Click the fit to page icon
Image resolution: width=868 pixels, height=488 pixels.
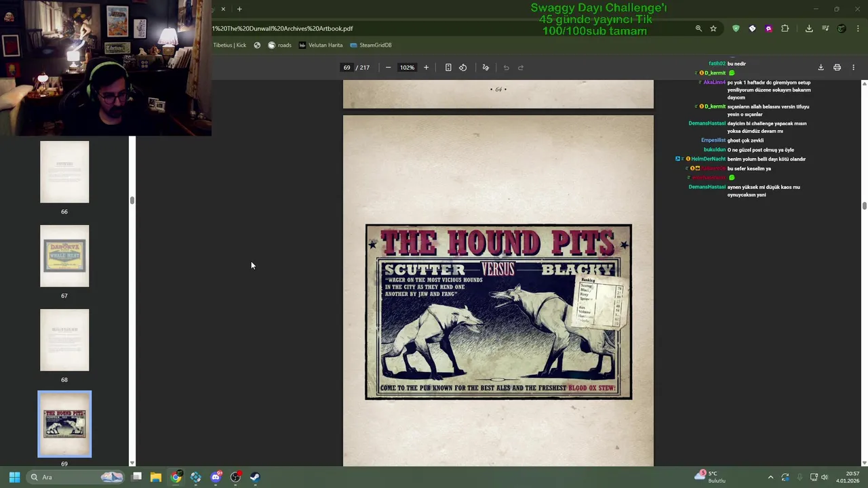pos(448,67)
